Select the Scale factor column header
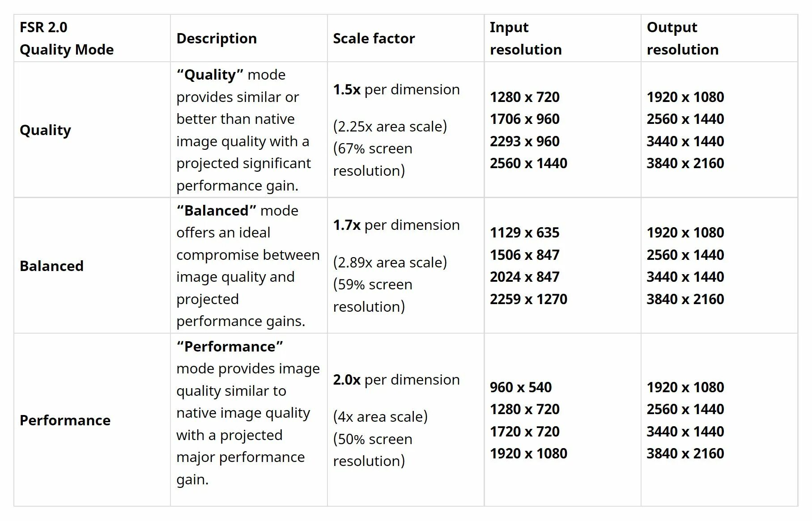This screenshot has height=521, width=812. click(x=374, y=38)
